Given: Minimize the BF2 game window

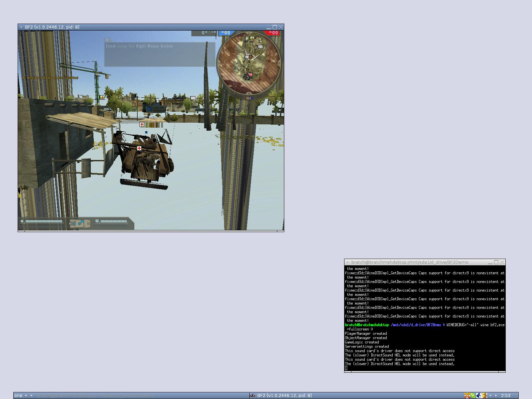Looking at the screenshot, I should pos(269,27).
